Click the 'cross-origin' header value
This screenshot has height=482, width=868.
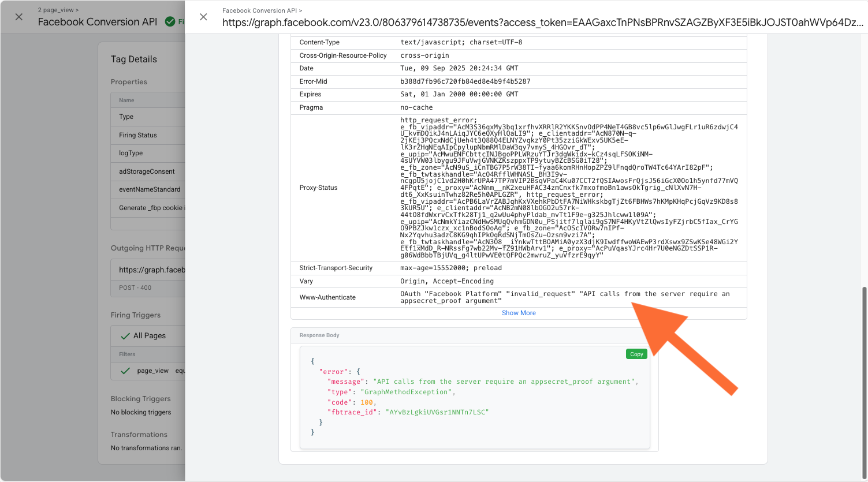point(424,55)
